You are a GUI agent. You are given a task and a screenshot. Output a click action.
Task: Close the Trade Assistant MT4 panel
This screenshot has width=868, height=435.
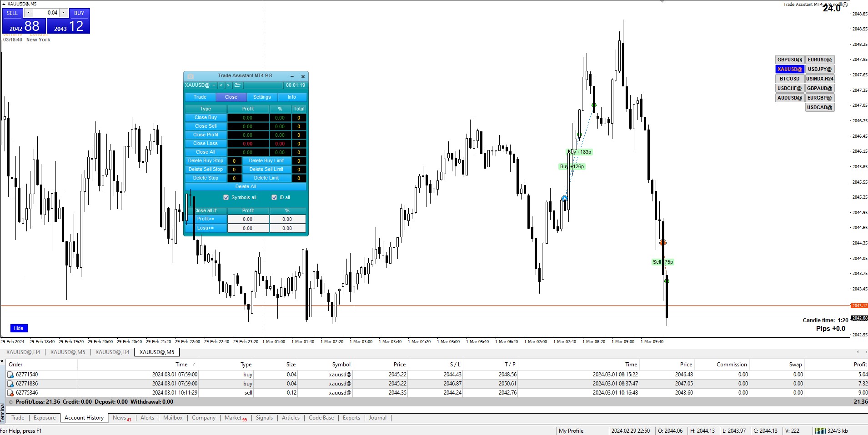click(303, 76)
